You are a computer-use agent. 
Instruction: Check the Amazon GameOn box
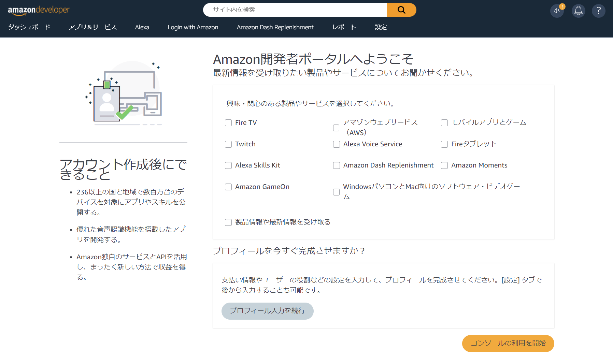[x=228, y=187]
